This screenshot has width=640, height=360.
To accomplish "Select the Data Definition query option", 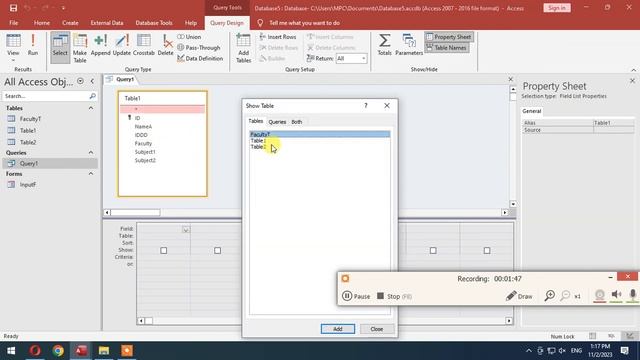I will (x=200, y=58).
